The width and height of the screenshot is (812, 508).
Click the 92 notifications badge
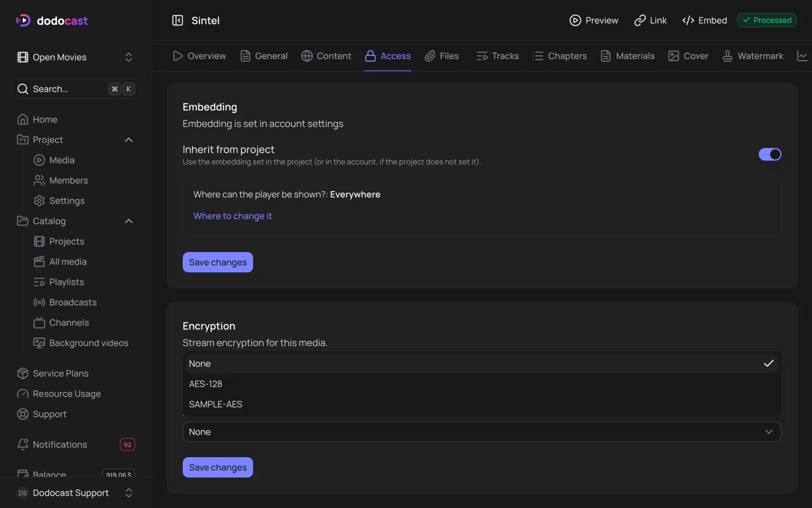[127, 444]
